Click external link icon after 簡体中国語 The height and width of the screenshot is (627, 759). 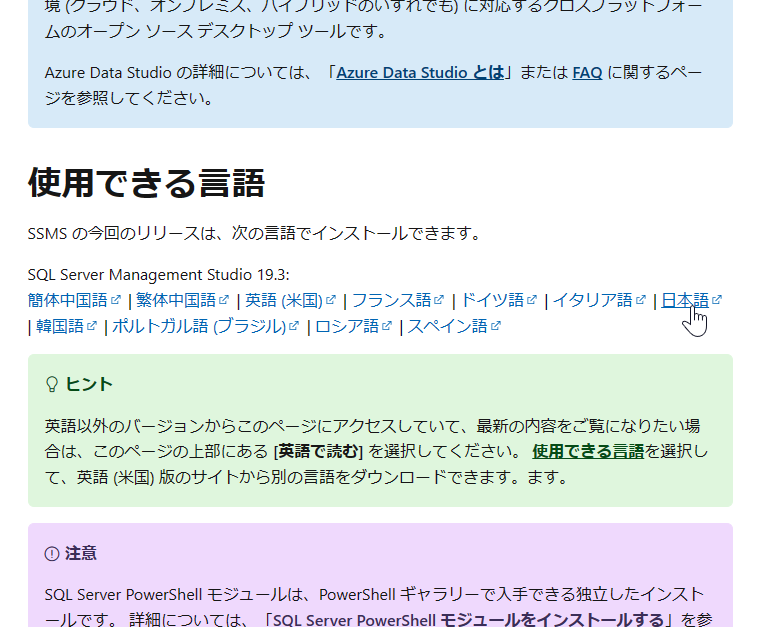point(115,300)
